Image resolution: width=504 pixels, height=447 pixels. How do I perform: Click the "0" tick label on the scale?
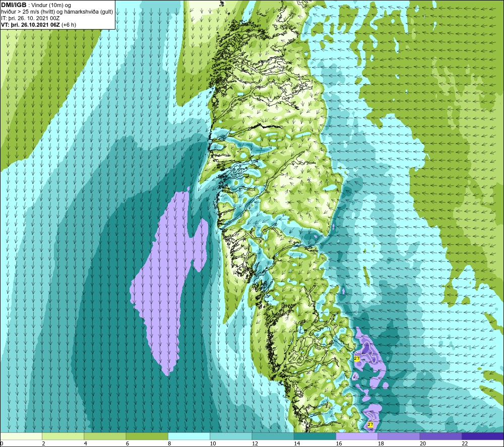(2, 443)
